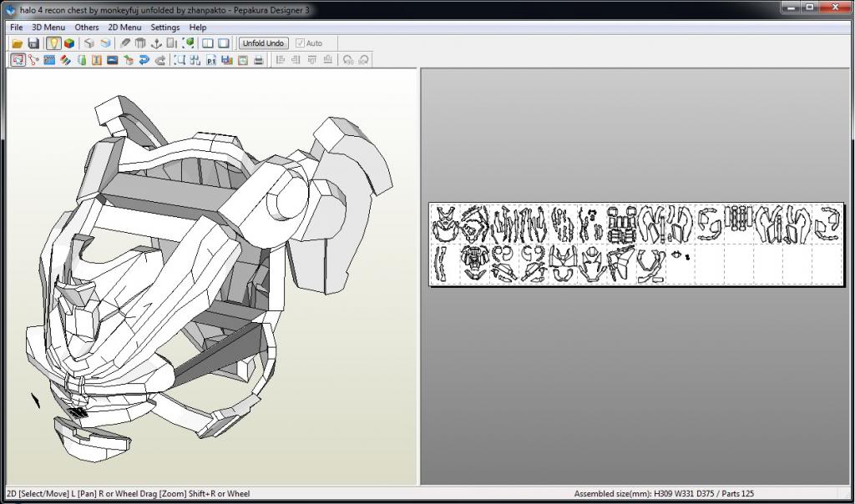Click the blue-top cube toolbar icon
This screenshot has width=855, height=504.
point(106,43)
